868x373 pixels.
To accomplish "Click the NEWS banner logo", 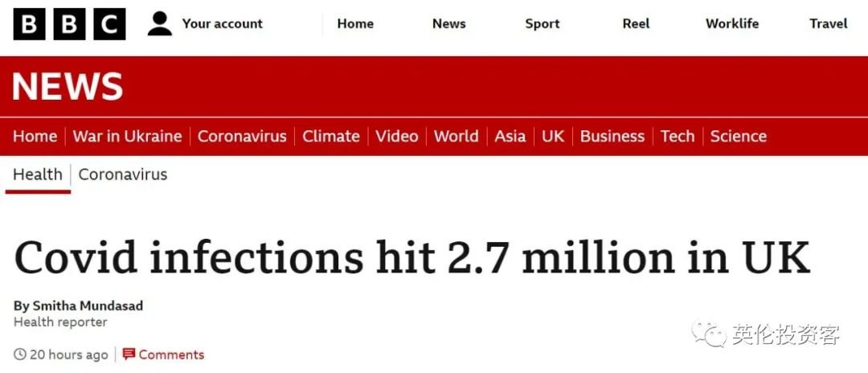I will pos(68,87).
